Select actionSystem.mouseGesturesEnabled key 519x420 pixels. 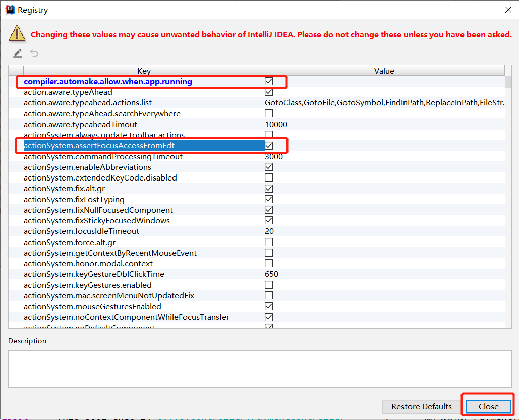[x=92, y=306]
